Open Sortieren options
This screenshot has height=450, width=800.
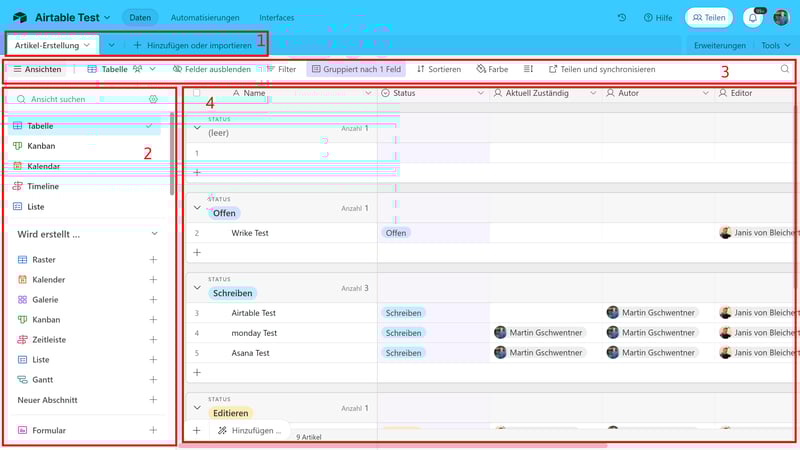[439, 69]
